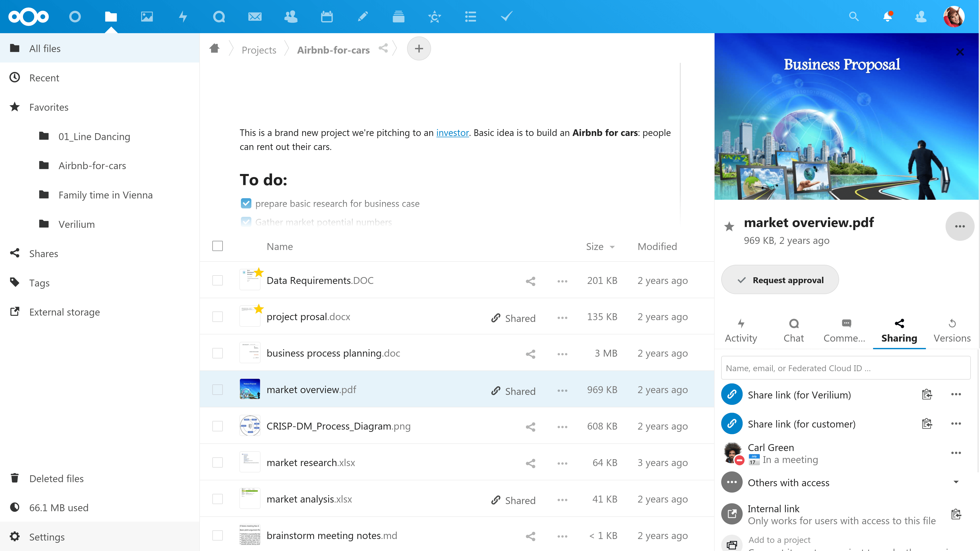Select the Data Requirements.DOC checkbox
The height and width of the screenshot is (551, 980).
click(x=218, y=281)
